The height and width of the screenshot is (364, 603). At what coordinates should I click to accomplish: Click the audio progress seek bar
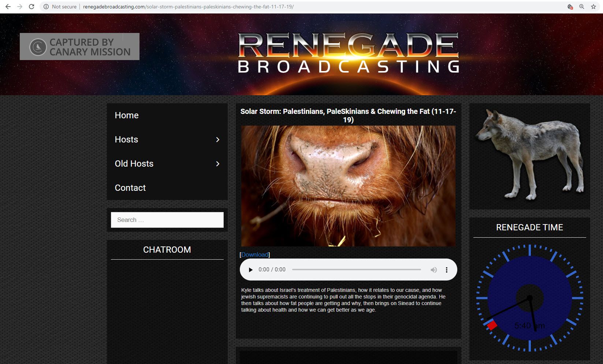coord(356,270)
